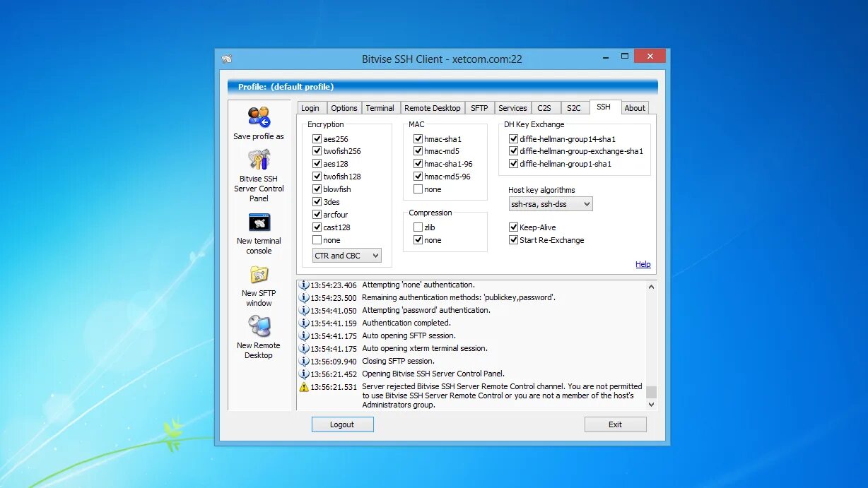Click info icon for 13:54:41.159 log entry
This screenshot has height=488, width=868.
(x=304, y=323)
